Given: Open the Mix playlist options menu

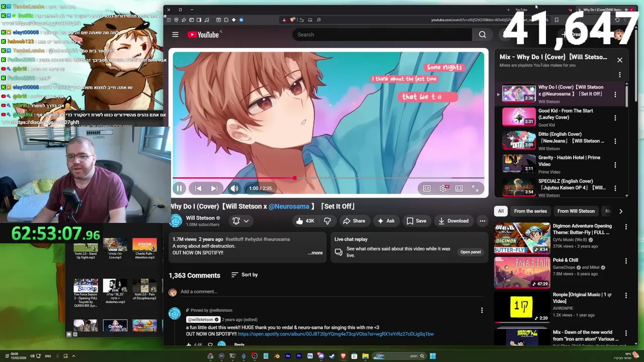Looking at the screenshot, I should coord(620,75).
